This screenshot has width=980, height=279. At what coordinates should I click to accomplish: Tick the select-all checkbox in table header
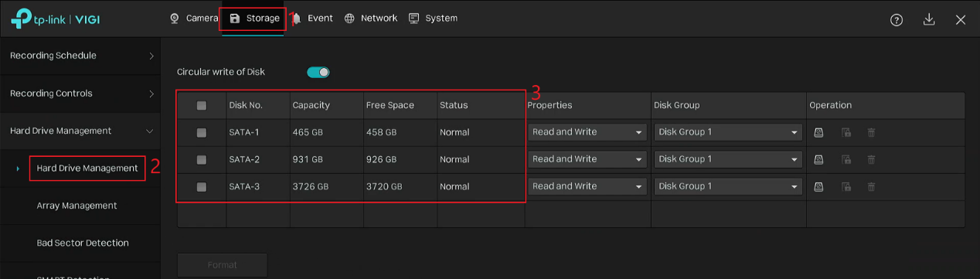coord(202,106)
